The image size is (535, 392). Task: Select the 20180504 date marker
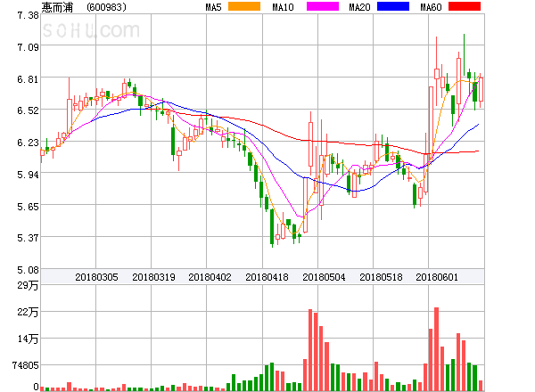324,277
